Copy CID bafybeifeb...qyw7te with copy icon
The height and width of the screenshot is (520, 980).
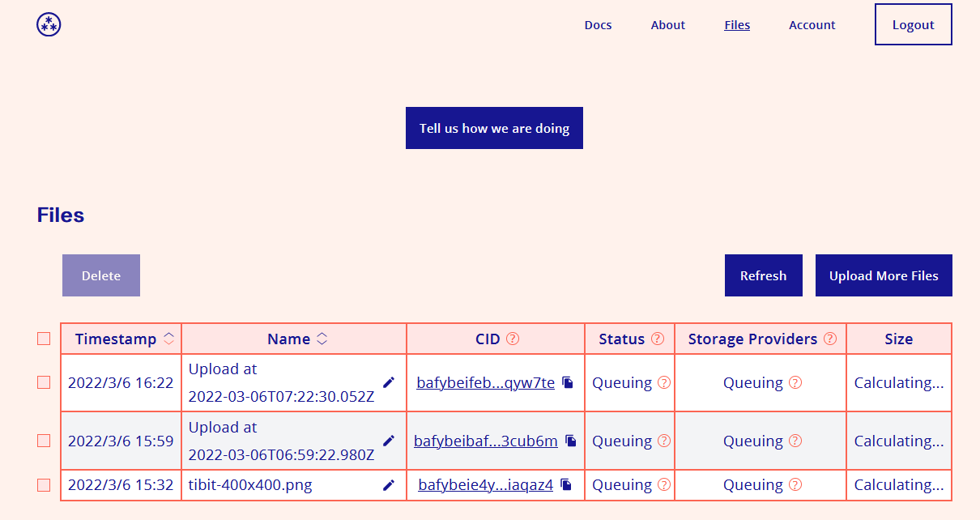(568, 382)
